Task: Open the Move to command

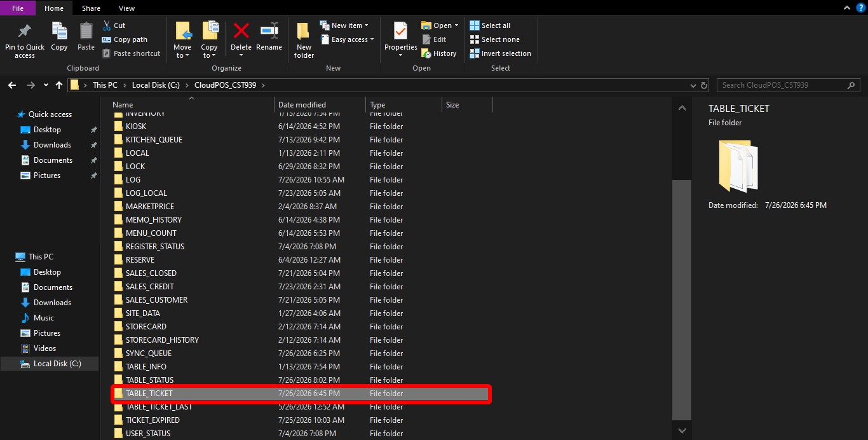Action: [x=182, y=40]
